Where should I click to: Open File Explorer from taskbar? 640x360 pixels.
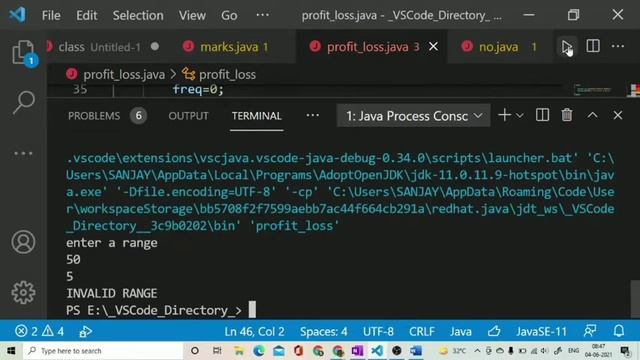pos(238,351)
